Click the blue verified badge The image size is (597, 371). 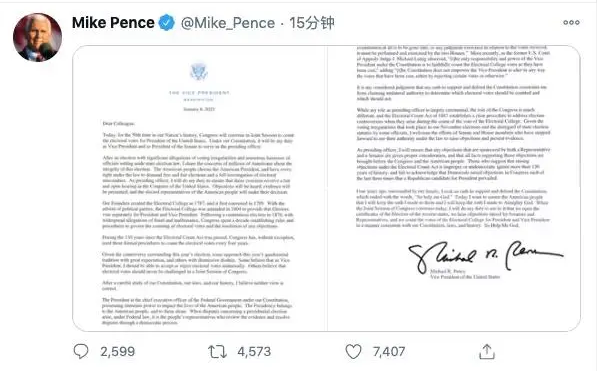pyautogui.click(x=166, y=23)
